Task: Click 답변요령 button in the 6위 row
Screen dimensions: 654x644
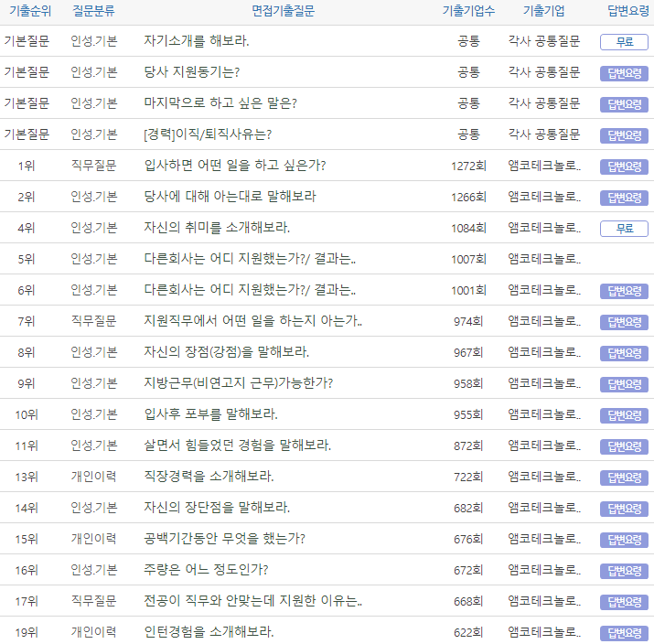Action: 624,291
